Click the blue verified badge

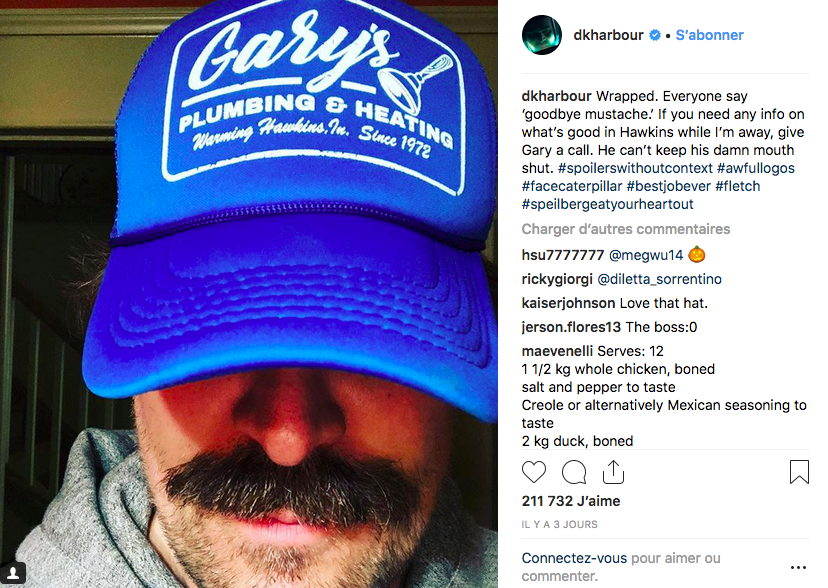click(655, 35)
